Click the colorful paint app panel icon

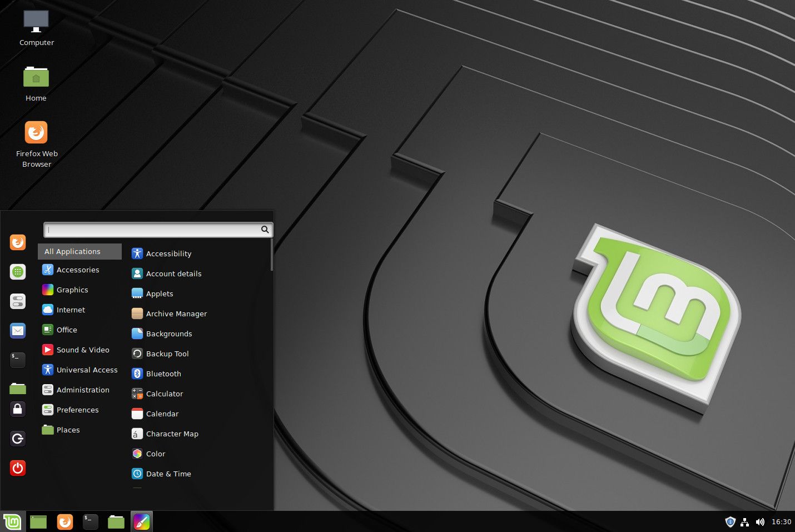[x=142, y=521]
